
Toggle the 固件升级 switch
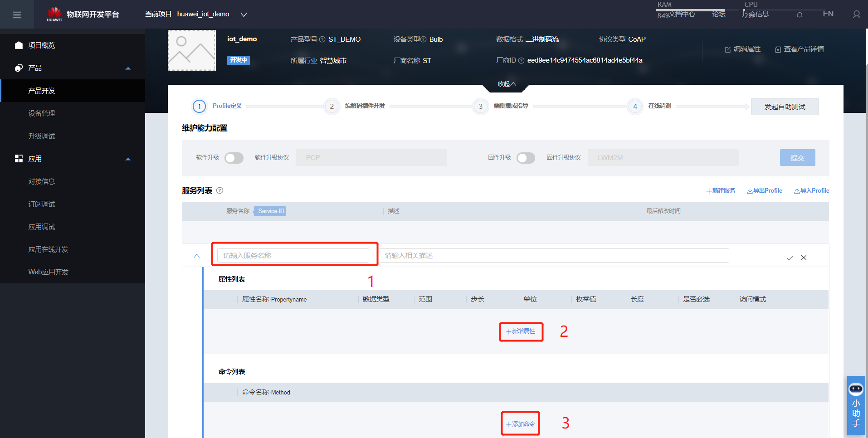[526, 158]
